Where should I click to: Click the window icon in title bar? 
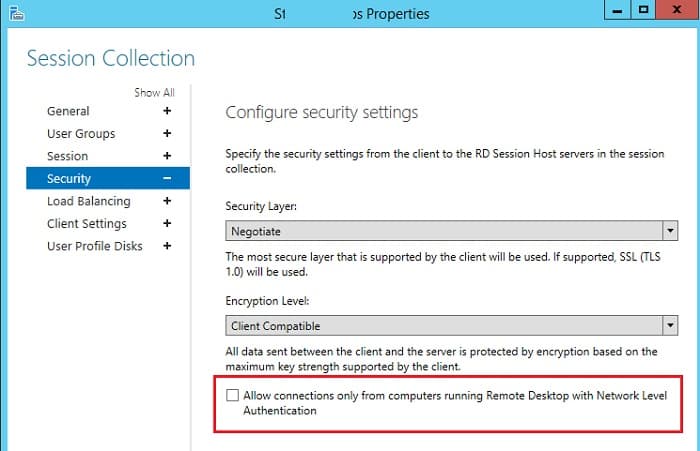point(17,13)
